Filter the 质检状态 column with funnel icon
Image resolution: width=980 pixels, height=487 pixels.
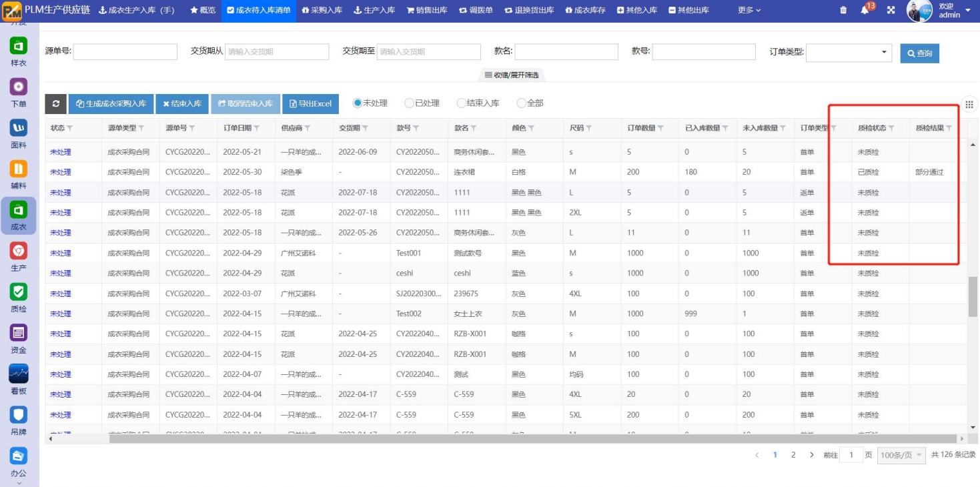click(x=891, y=128)
